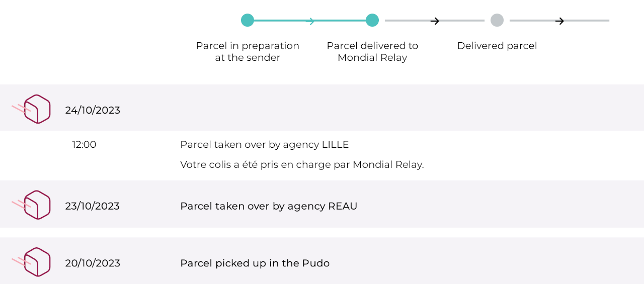Click the parcel icon beside 20/10/2023

pos(31,262)
